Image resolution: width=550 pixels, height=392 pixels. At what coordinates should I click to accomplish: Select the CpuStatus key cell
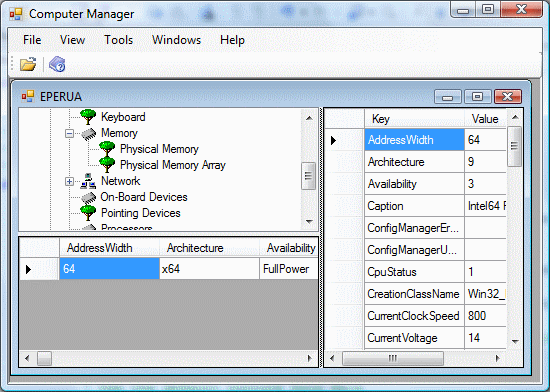pos(414,272)
